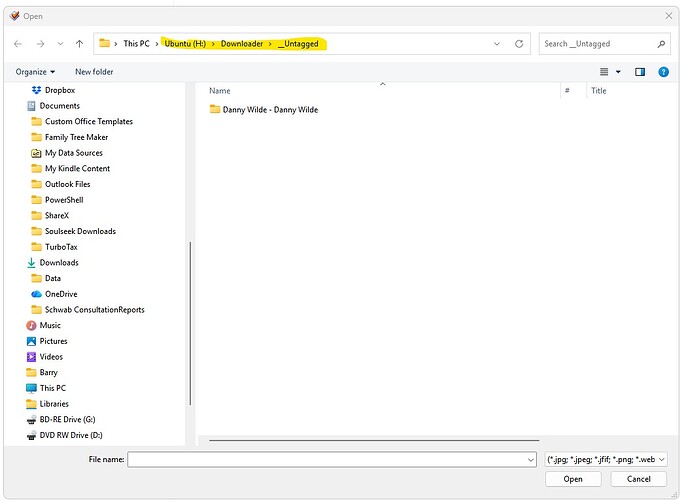681x500 pixels.
Task: Open Outlook Files folder
Action: pyautogui.click(x=67, y=184)
